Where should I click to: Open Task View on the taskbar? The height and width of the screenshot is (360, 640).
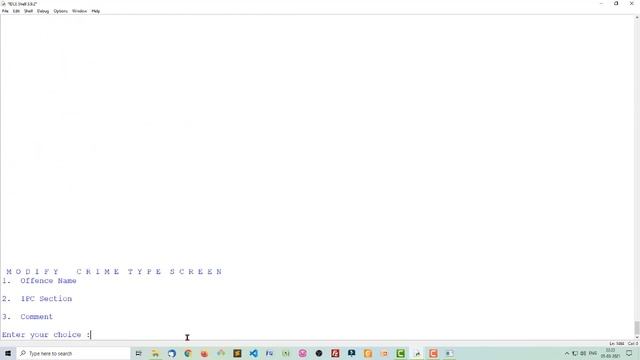[x=139, y=353]
